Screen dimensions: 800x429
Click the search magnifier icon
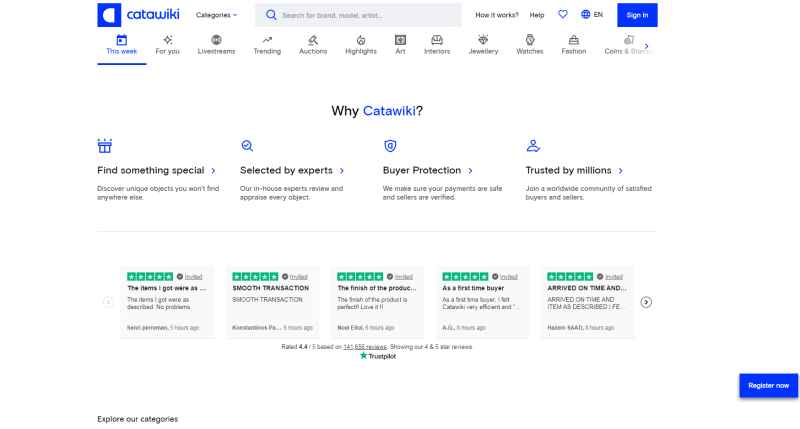pos(271,15)
